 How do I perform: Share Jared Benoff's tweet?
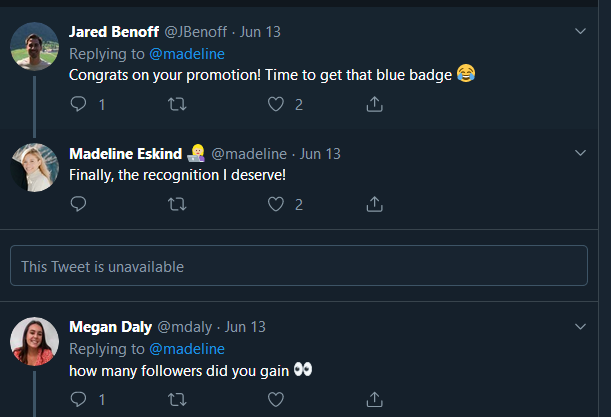tap(375, 104)
